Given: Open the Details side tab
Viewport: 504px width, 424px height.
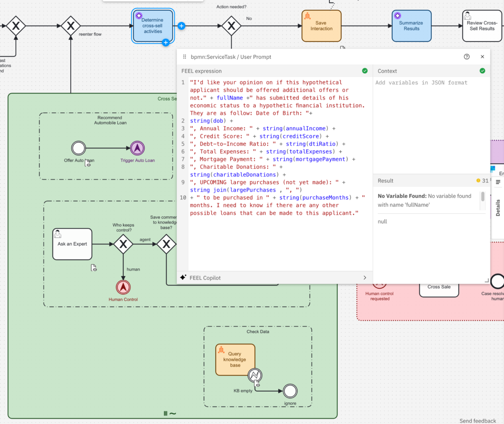Looking at the screenshot, I should 498,208.
